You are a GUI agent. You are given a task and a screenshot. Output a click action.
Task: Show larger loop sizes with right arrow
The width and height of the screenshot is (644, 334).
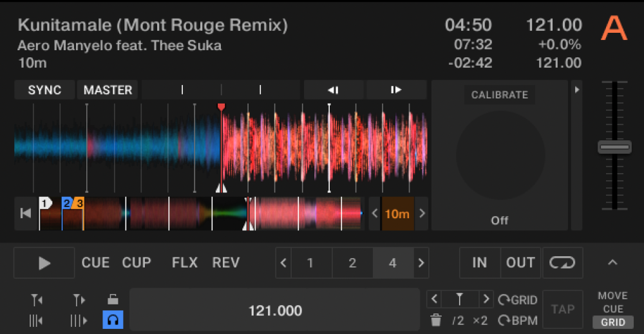(x=421, y=263)
